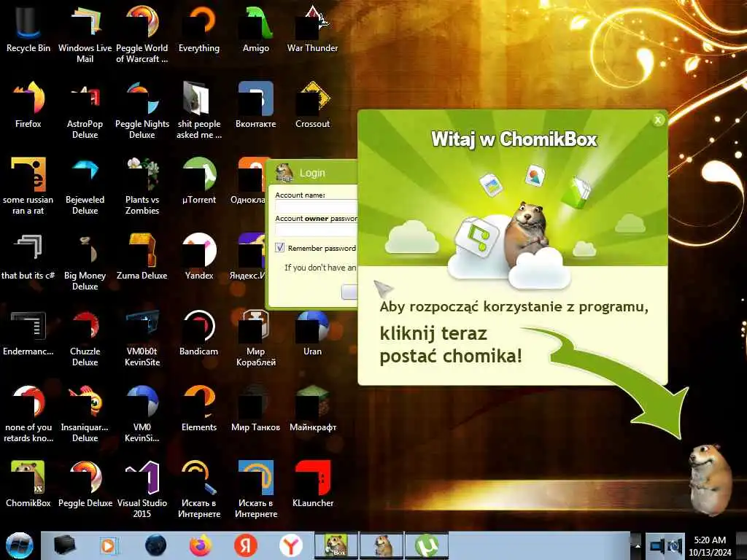747x560 pixels.
Task: Open the ChomikBox desktop shortcut
Action: [28, 483]
